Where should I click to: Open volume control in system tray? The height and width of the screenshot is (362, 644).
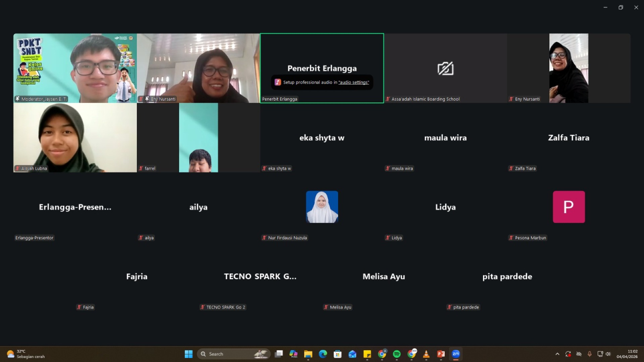608,354
